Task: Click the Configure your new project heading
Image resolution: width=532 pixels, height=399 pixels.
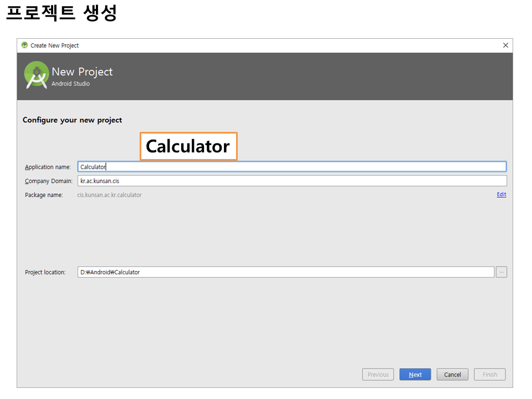Action: 72,120
